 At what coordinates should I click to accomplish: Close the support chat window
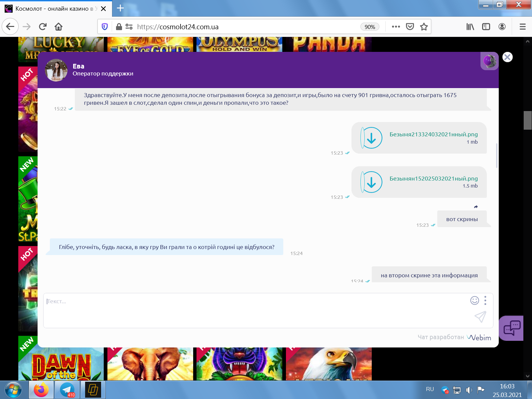(507, 57)
